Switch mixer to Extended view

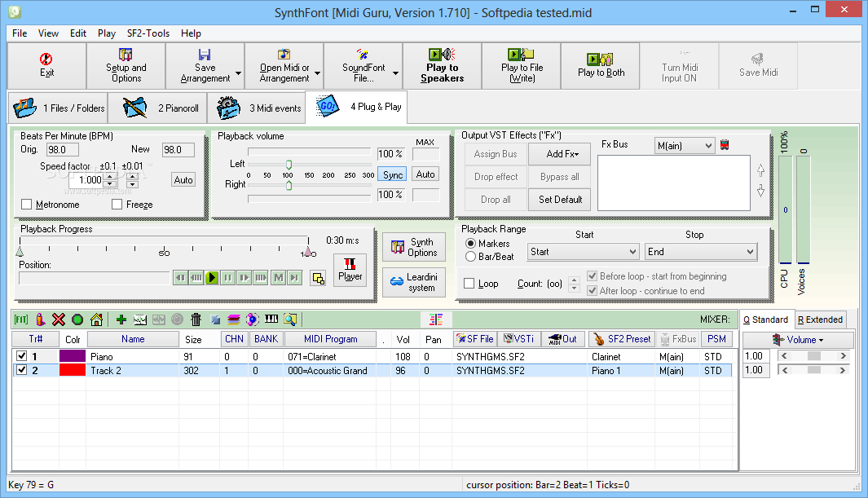821,320
